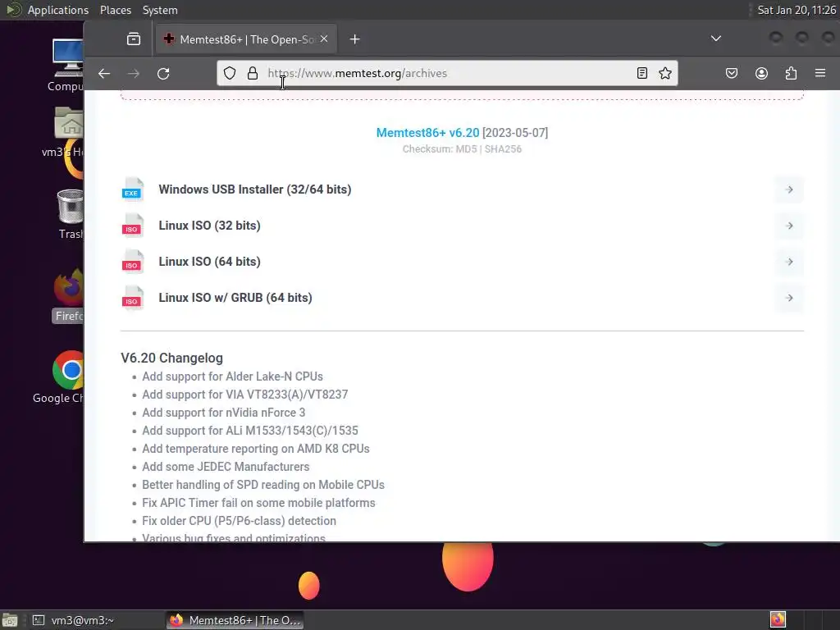Click arrow on Linux ISO 32 bits row
This screenshot has width=840, height=630.
(789, 226)
